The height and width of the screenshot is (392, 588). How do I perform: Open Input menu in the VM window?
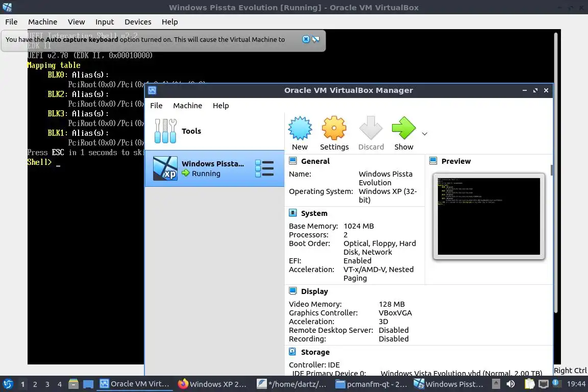tap(105, 22)
